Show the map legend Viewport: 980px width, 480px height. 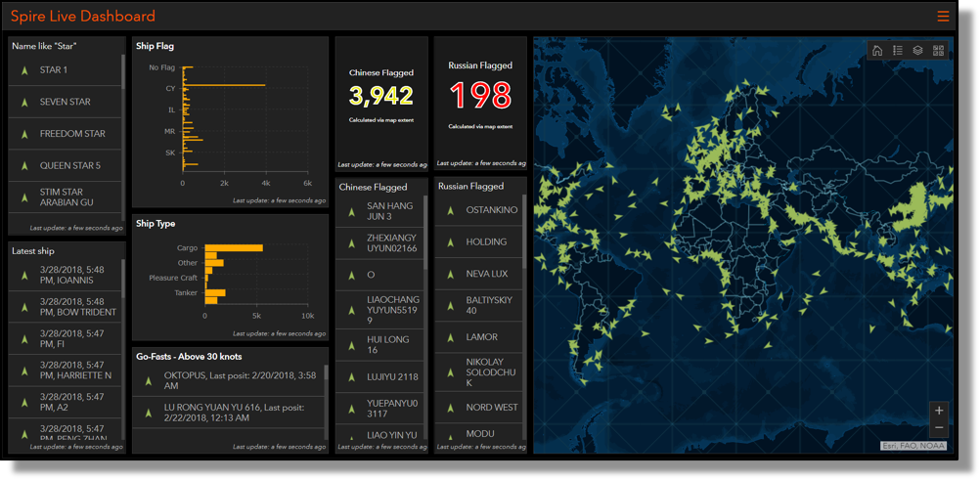click(x=898, y=51)
